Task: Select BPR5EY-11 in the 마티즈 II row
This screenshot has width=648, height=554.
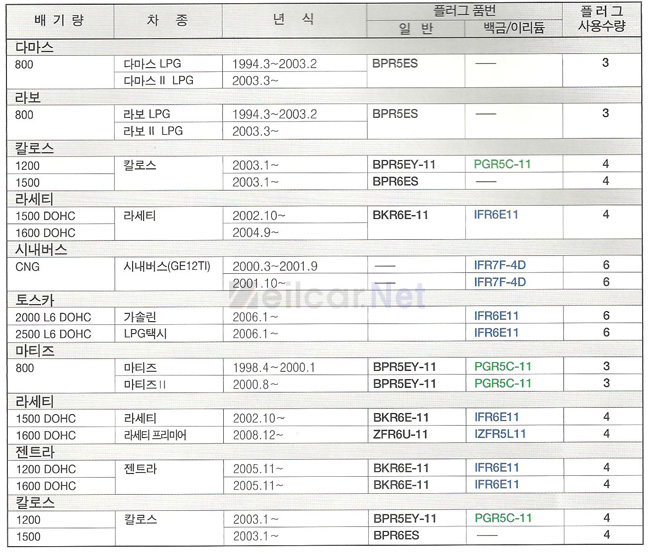Action: [x=405, y=384]
